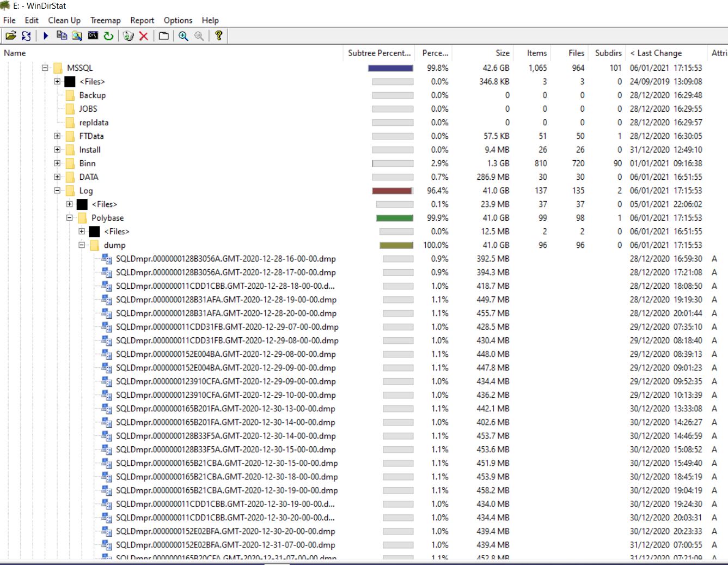
Task: Collapse the MSSQL tree node
Action: coord(45,68)
